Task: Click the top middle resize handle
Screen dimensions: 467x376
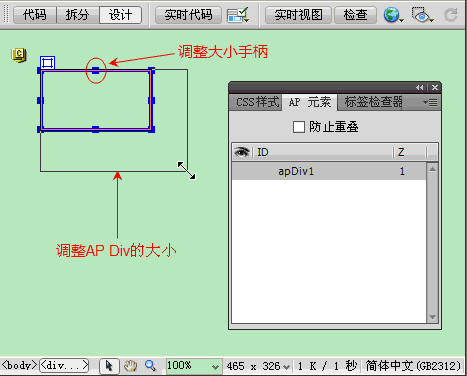Action: [x=96, y=70]
